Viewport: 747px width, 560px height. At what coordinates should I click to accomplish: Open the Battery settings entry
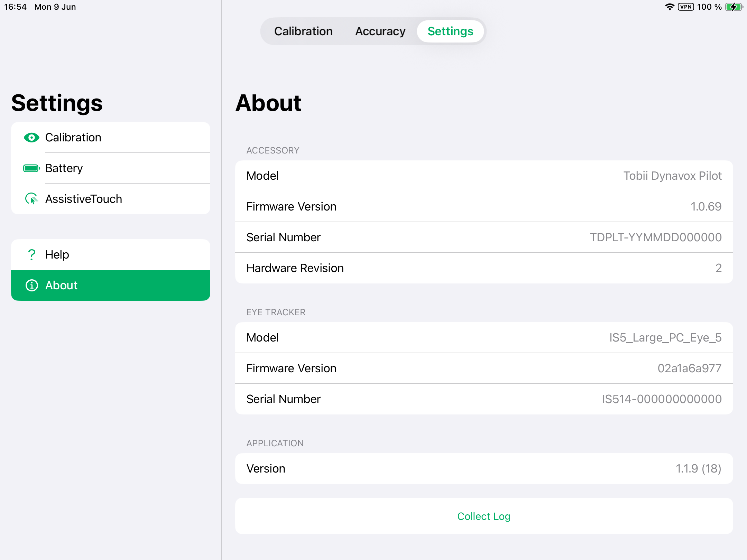click(111, 168)
